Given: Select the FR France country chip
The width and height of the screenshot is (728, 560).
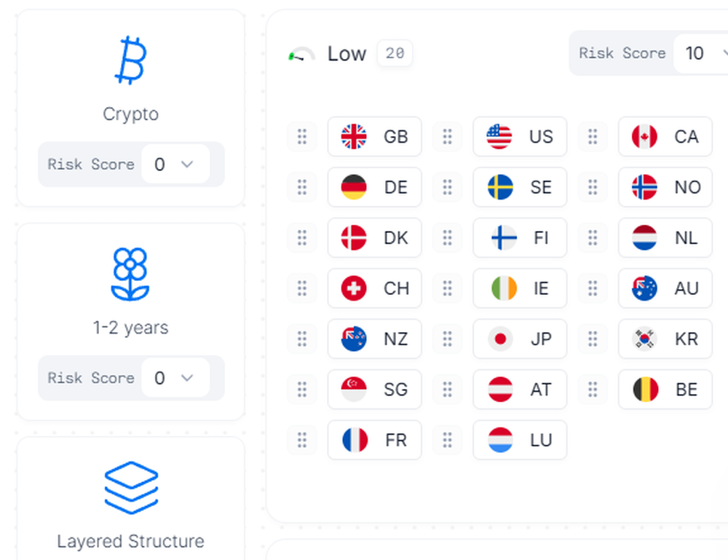Looking at the screenshot, I should pos(374,440).
